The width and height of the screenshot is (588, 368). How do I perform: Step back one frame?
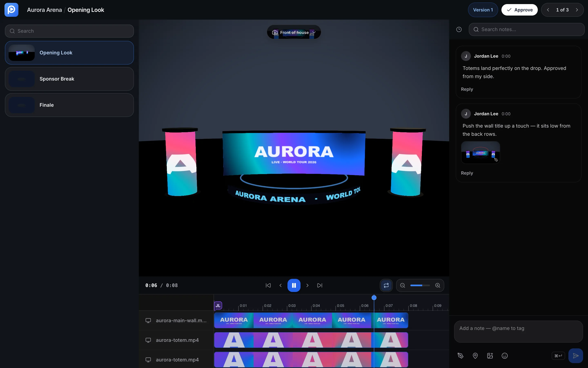click(281, 285)
